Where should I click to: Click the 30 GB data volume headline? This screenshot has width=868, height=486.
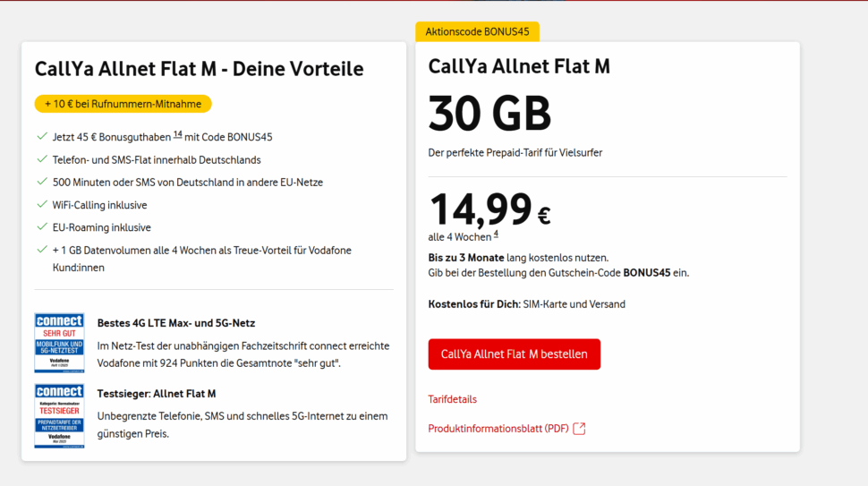pos(489,114)
